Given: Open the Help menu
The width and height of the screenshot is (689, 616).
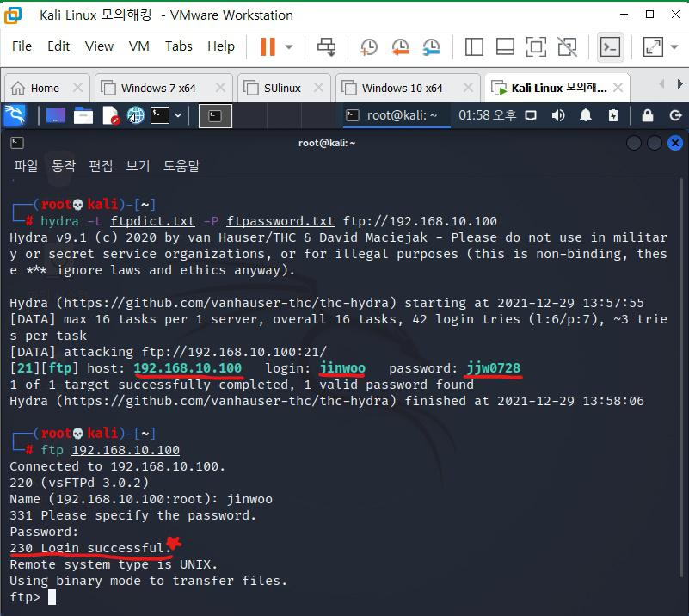Looking at the screenshot, I should (221, 46).
